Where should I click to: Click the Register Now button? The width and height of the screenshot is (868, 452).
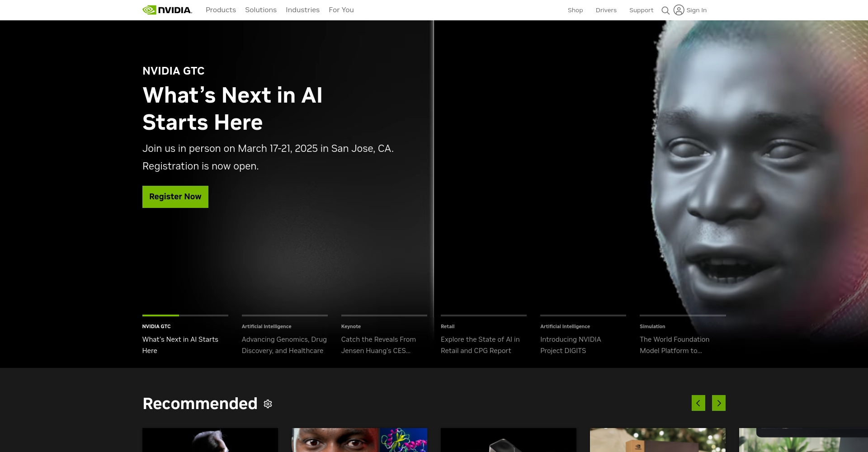(x=175, y=197)
